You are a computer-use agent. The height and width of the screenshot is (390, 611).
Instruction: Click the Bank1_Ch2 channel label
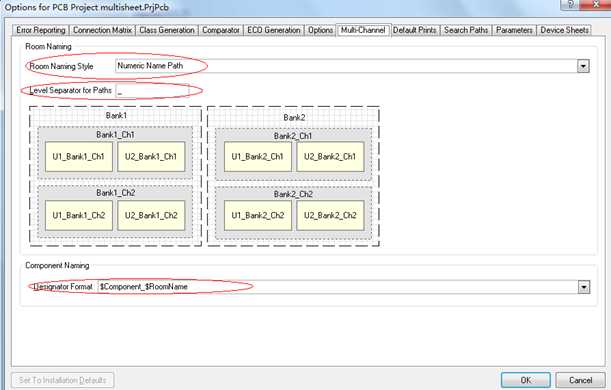[x=115, y=193]
